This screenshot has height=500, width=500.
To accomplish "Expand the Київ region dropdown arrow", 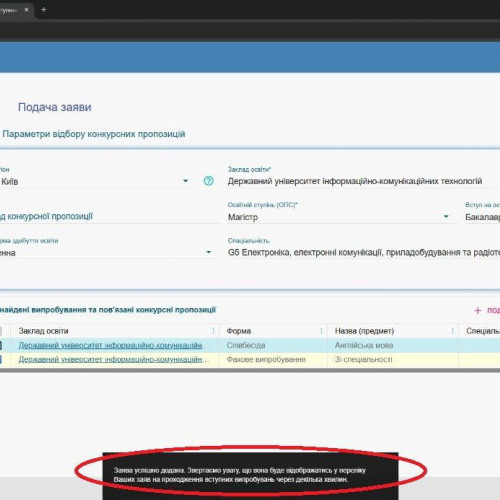I will tap(185, 181).
